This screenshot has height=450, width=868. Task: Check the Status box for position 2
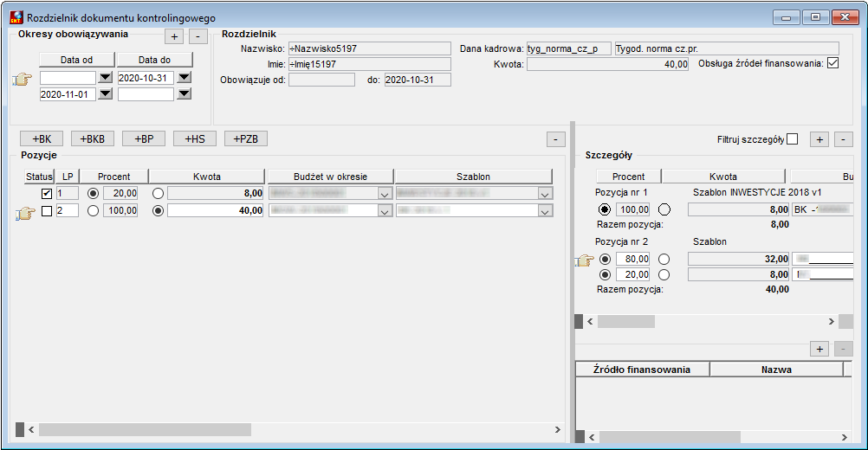(47, 210)
